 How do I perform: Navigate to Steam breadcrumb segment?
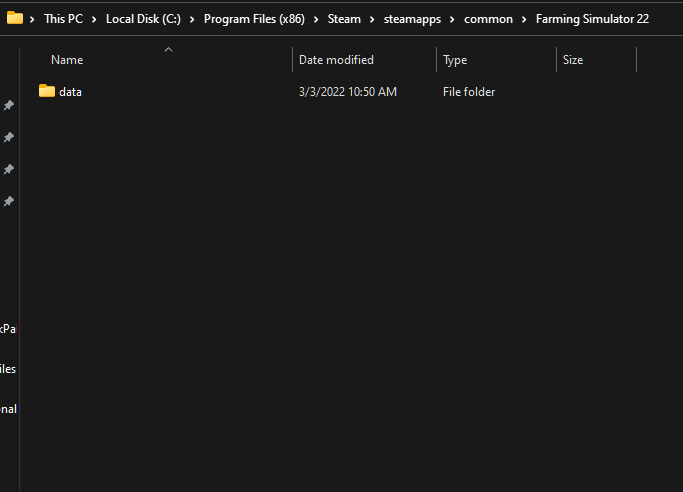pos(344,19)
